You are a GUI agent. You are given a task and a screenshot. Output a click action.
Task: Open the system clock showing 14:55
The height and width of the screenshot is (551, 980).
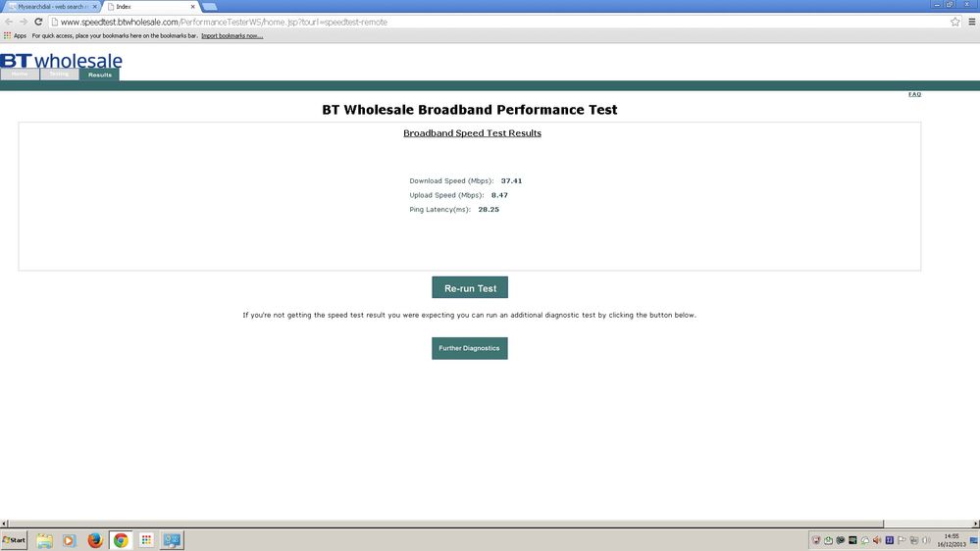(952, 540)
